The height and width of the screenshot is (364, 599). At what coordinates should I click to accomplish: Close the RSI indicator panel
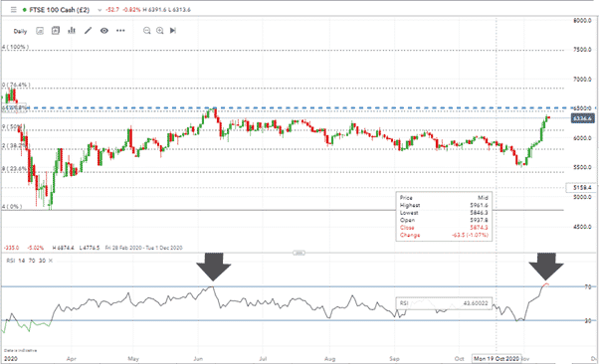(x=51, y=261)
